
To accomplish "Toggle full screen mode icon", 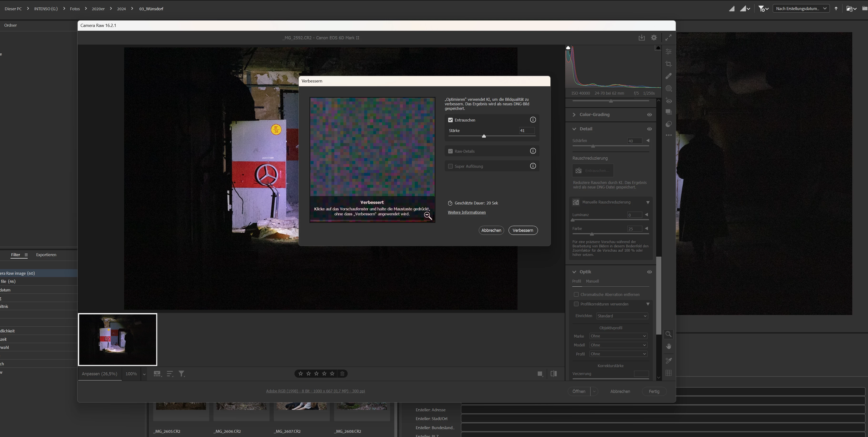I will point(668,38).
